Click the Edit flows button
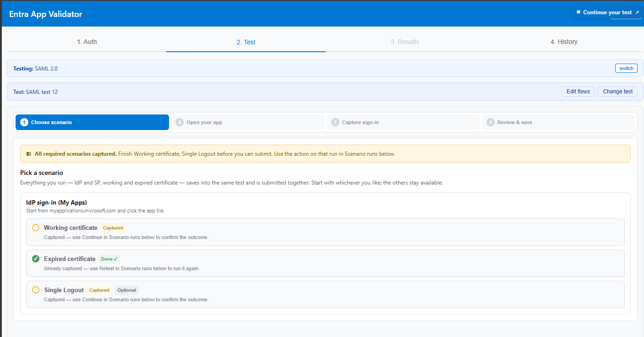Viewport: 644px width, 337px height. point(578,92)
